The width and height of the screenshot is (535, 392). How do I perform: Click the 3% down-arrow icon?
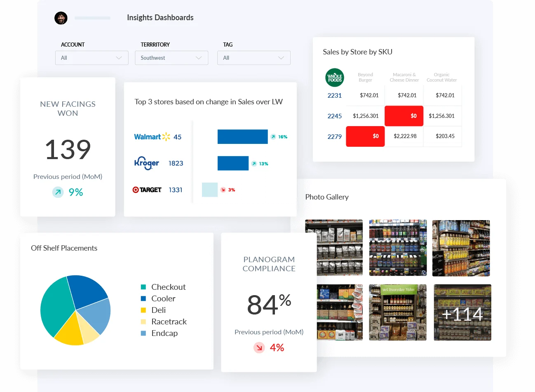[x=223, y=190]
